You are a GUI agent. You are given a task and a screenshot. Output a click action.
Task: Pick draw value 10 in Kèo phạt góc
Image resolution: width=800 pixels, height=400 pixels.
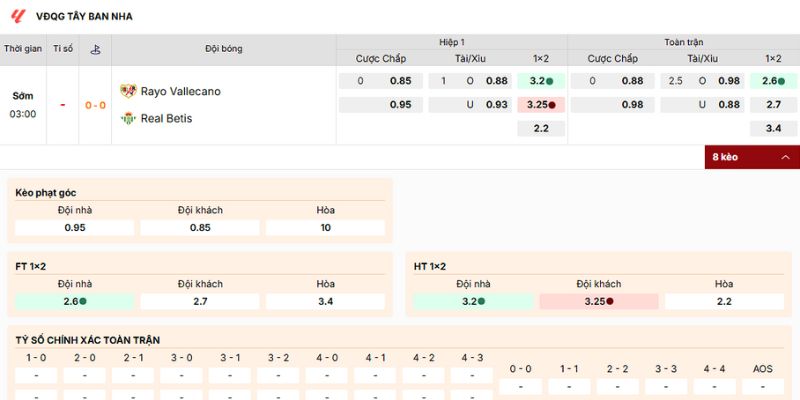[325, 228]
